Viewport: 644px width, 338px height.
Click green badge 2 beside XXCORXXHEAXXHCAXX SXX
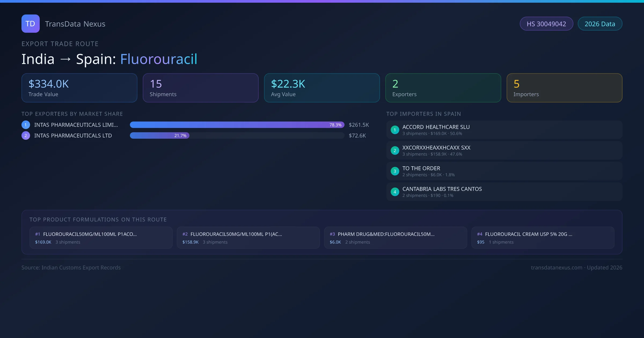click(x=395, y=150)
